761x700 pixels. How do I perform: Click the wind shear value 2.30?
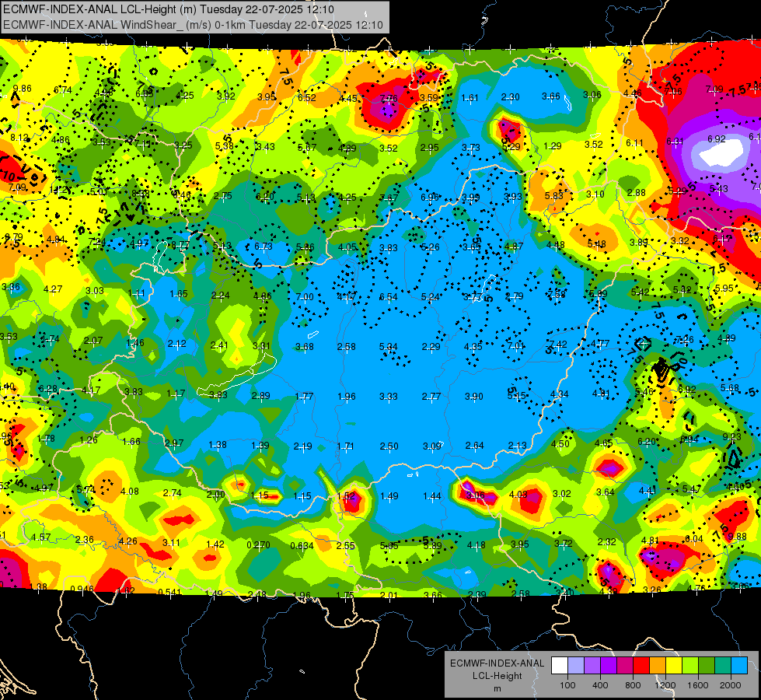(x=510, y=97)
